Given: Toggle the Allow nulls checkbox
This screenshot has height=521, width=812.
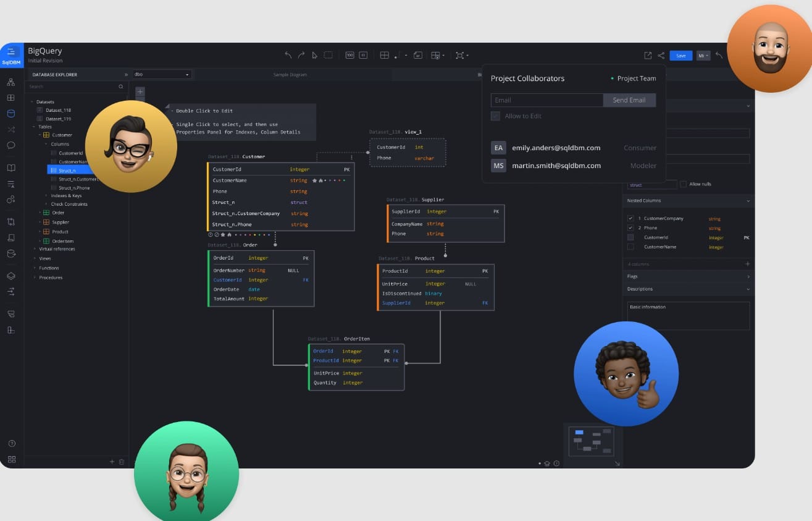Looking at the screenshot, I should (x=683, y=184).
